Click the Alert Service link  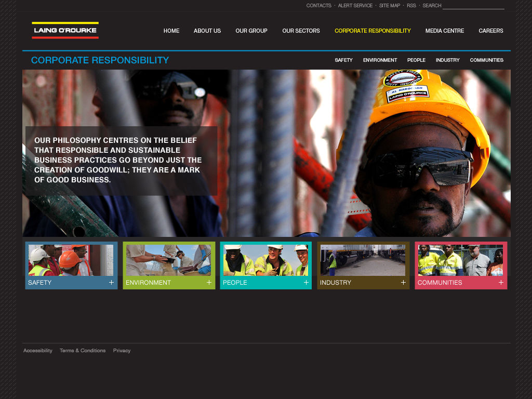click(355, 6)
